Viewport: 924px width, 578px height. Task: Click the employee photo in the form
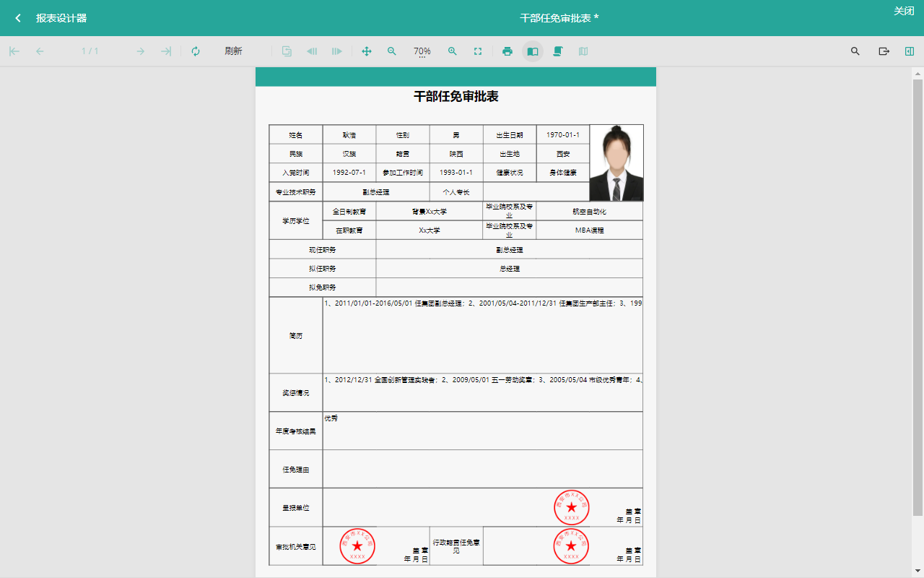point(616,163)
